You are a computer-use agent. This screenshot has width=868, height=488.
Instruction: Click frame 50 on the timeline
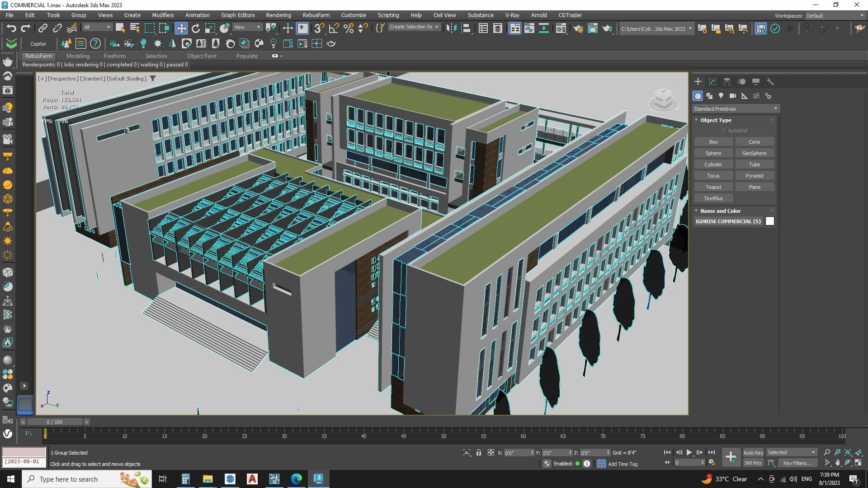click(x=443, y=435)
